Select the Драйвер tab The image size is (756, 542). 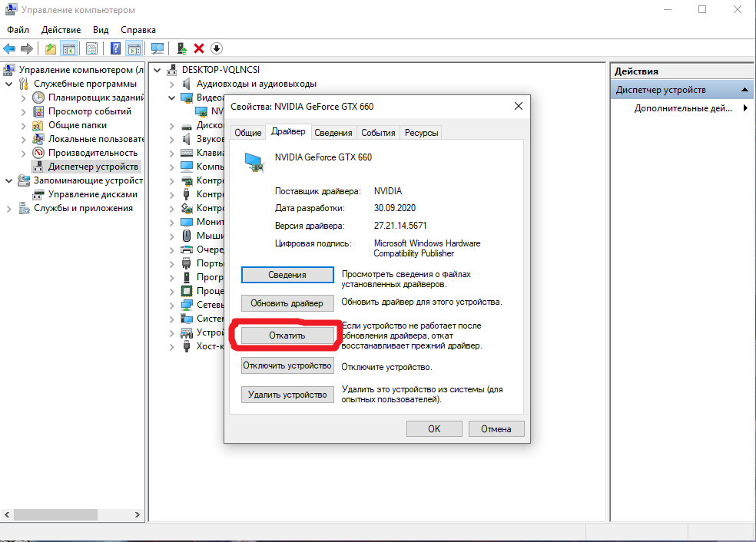[x=288, y=131]
